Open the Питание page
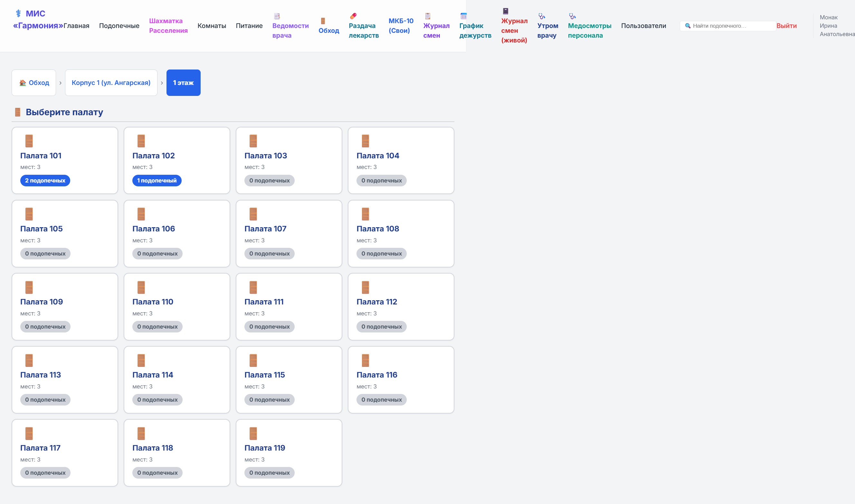Image resolution: width=855 pixels, height=504 pixels. click(x=249, y=26)
